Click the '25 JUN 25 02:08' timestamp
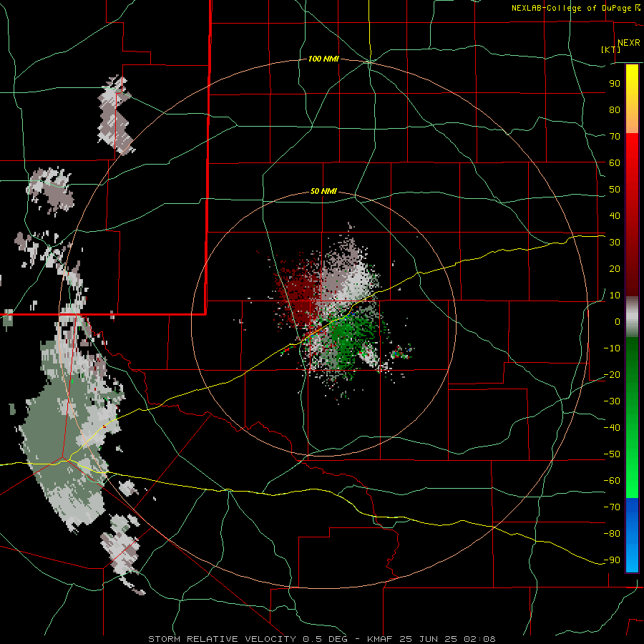This screenshot has width=644, height=644. coord(447,639)
